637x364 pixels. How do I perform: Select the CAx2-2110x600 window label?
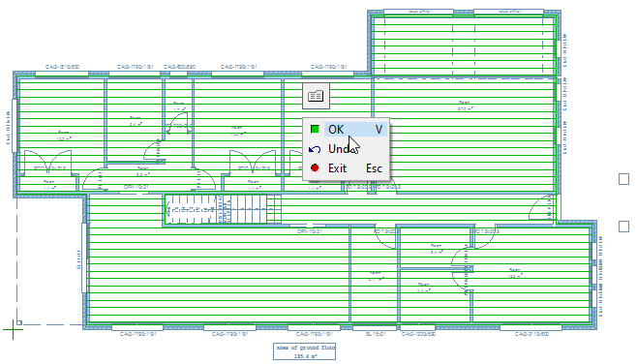coord(531,334)
